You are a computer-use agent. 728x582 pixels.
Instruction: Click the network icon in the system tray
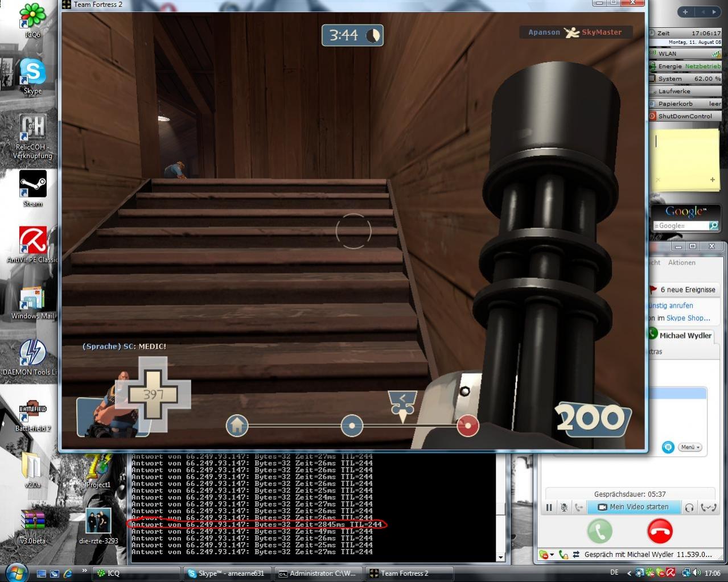686,573
